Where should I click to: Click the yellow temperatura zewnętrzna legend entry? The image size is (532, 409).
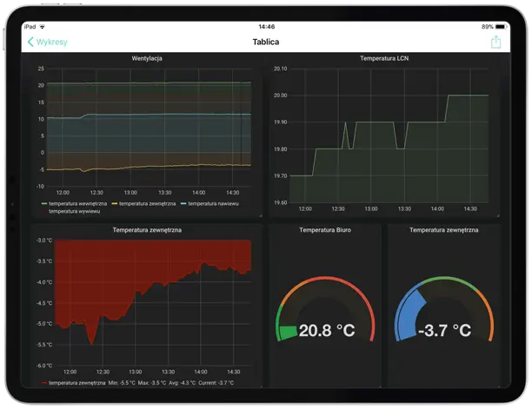click(x=146, y=203)
